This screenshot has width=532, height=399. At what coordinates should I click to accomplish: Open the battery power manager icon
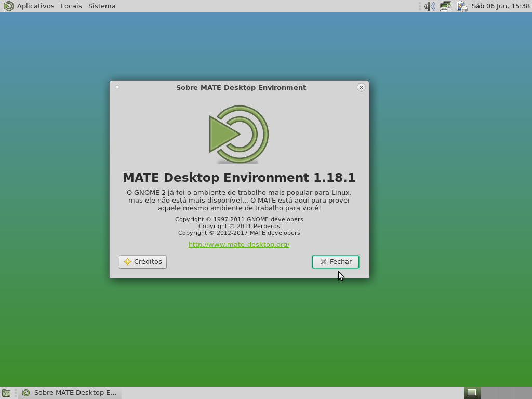[462, 6]
